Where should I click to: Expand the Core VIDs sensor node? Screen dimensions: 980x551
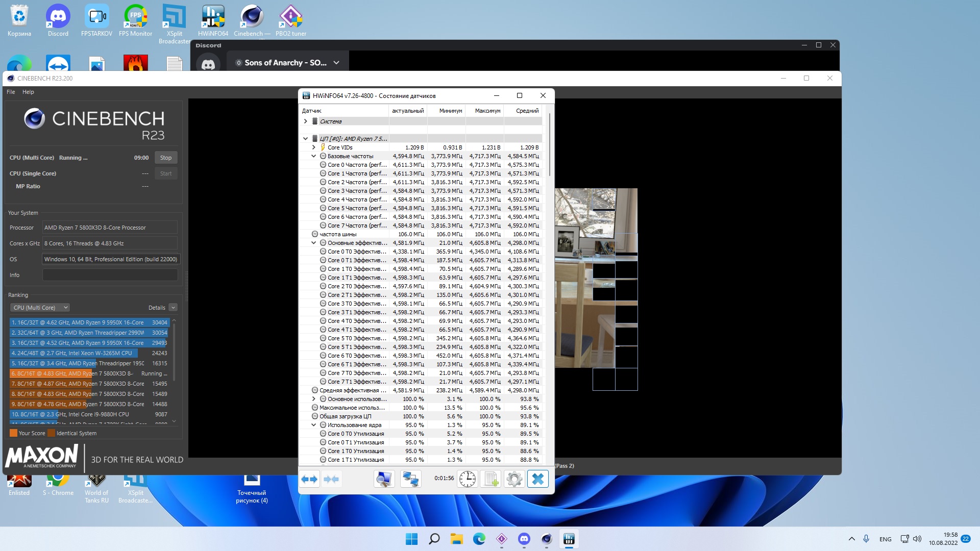point(314,147)
